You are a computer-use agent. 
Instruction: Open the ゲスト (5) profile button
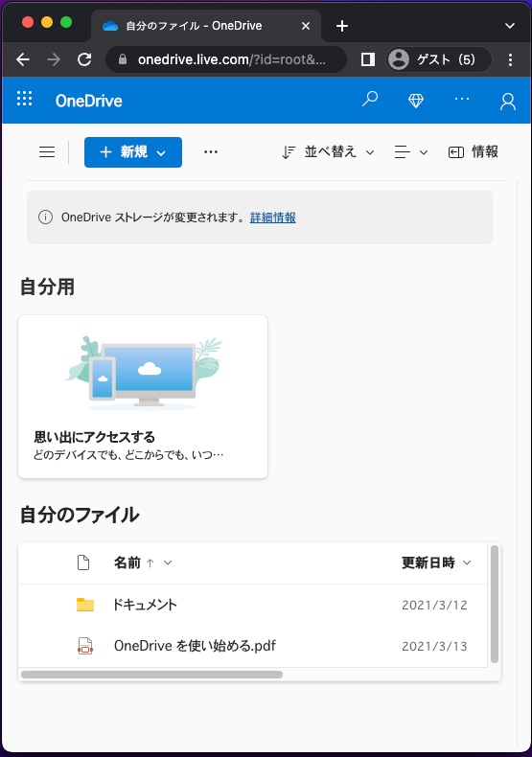pyautogui.click(x=438, y=59)
